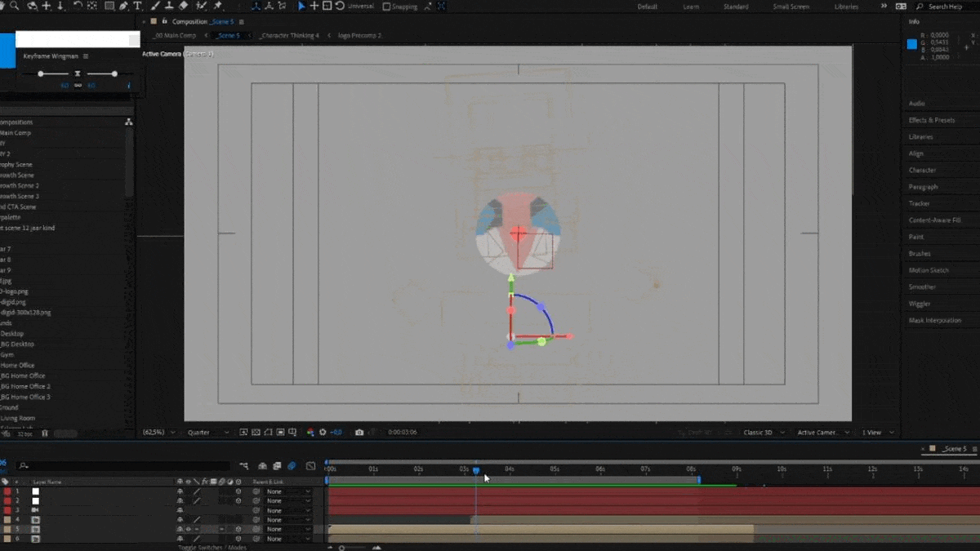Open Composition Mini-Flowchart in timeline
This screenshot has width=980, height=551.
tap(245, 466)
